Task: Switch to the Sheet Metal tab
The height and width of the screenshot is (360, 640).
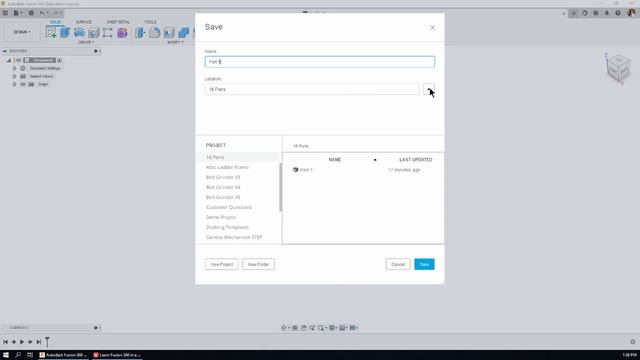Action: click(118, 22)
